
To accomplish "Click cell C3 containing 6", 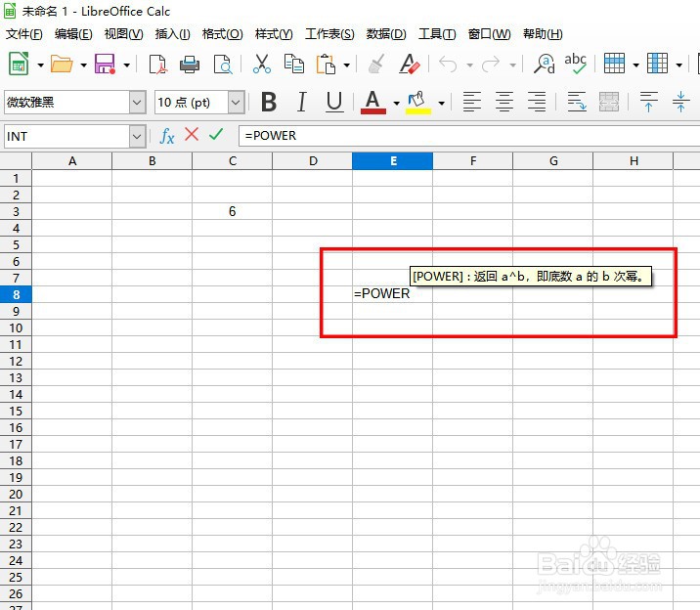I will [232, 211].
